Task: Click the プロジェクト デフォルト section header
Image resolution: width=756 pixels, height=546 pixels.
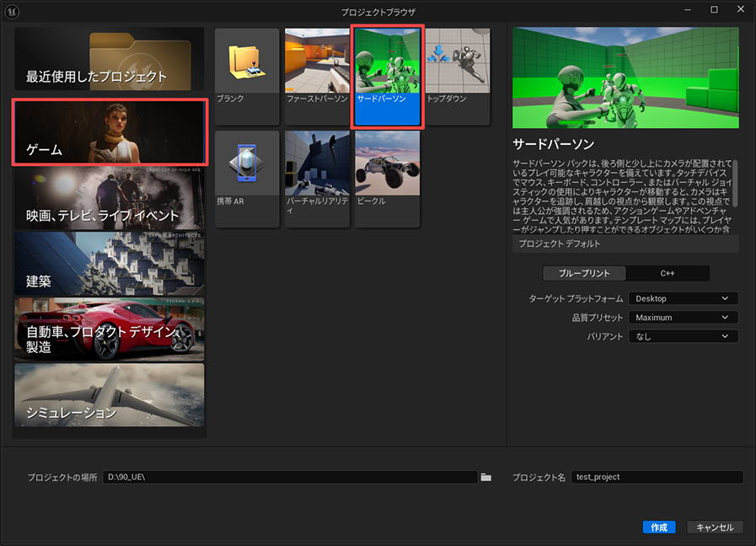Action: pyautogui.click(x=625, y=244)
